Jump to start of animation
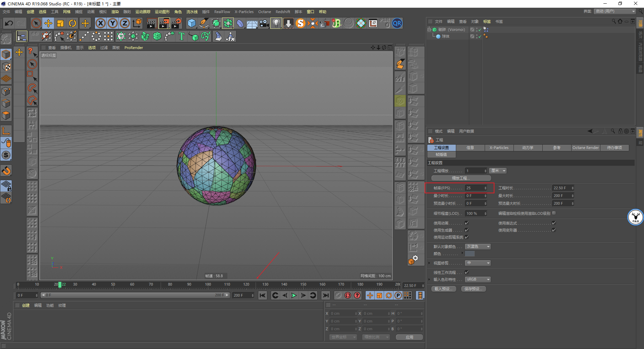This screenshot has height=349, width=644. pos(263,295)
